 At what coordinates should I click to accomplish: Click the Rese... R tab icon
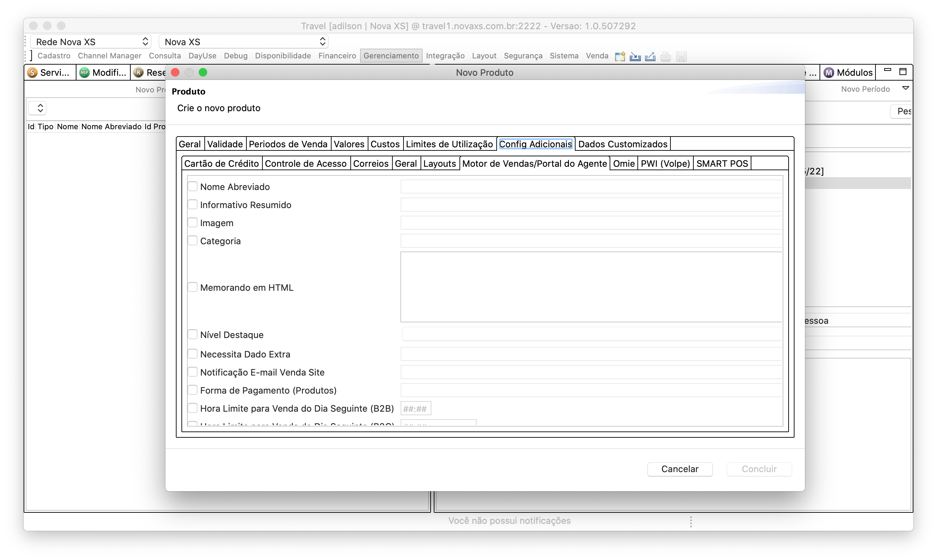point(139,73)
